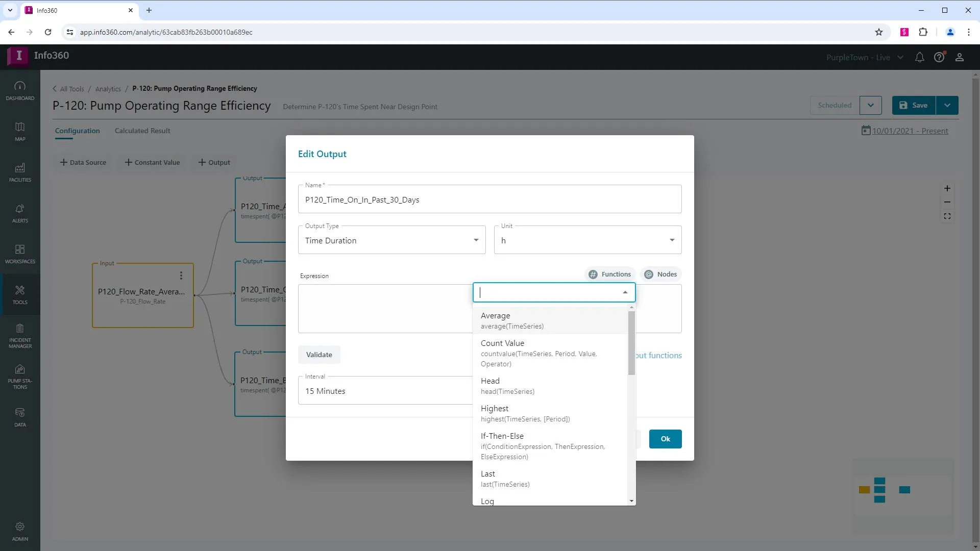Open the notifications bell
The image size is (980, 551).
[919, 57]
